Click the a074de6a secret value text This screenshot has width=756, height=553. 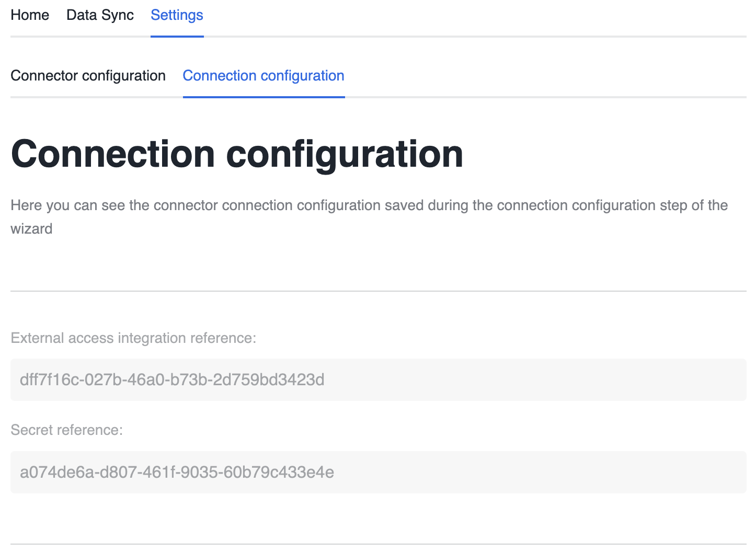coord(177,473)
